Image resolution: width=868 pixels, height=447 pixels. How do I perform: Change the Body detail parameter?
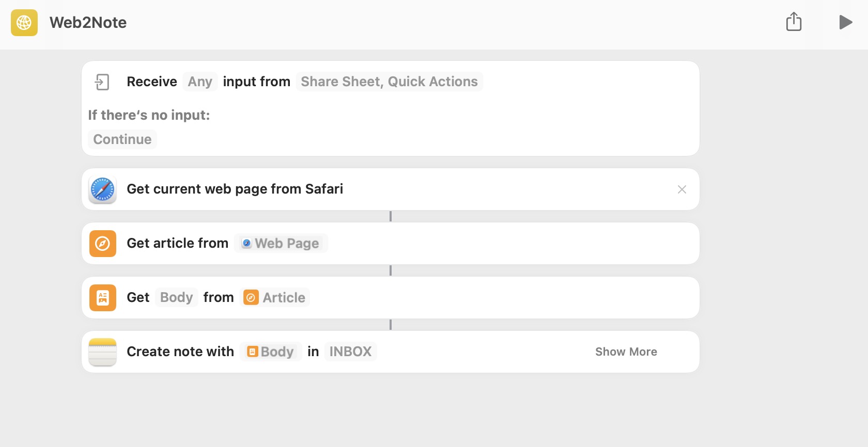(x=176, y=297)
